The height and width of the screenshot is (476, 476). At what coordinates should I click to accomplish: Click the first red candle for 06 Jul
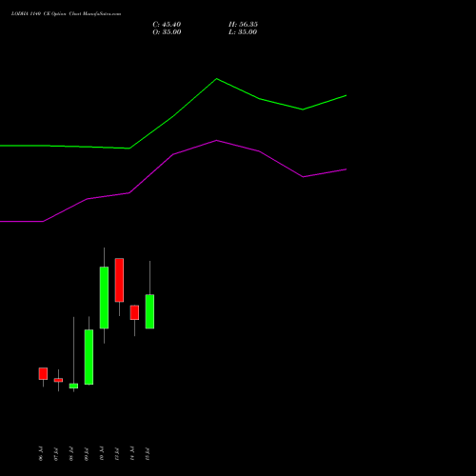click(x=43, y=373)
